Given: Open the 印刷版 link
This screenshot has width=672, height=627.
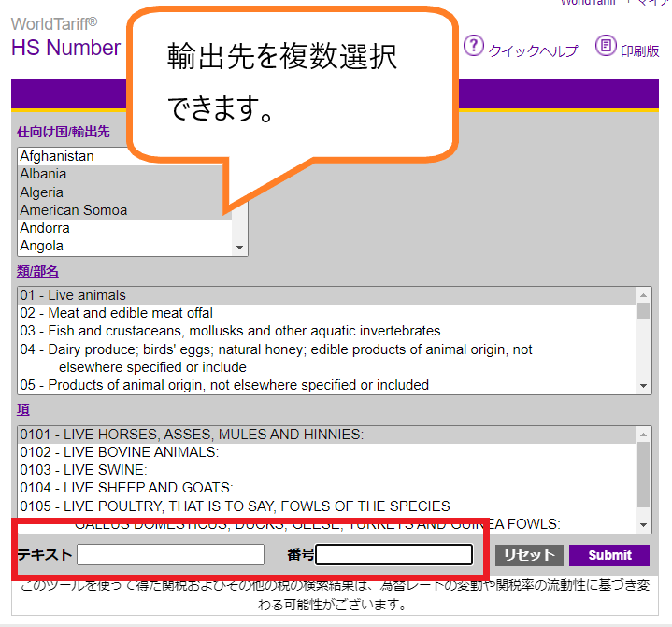Looking at the screenshot, I should pos(640,51).
